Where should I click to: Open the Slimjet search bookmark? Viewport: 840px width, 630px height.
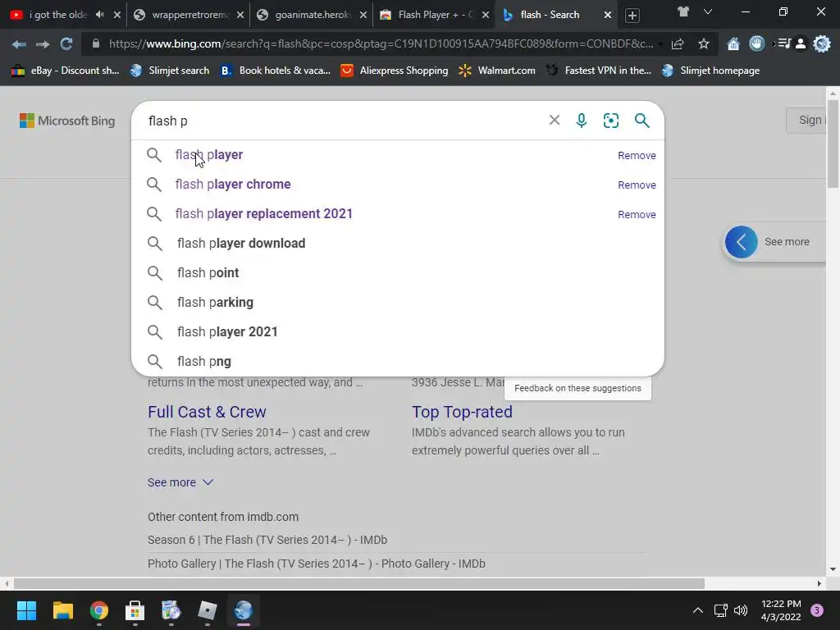[170, 71]
